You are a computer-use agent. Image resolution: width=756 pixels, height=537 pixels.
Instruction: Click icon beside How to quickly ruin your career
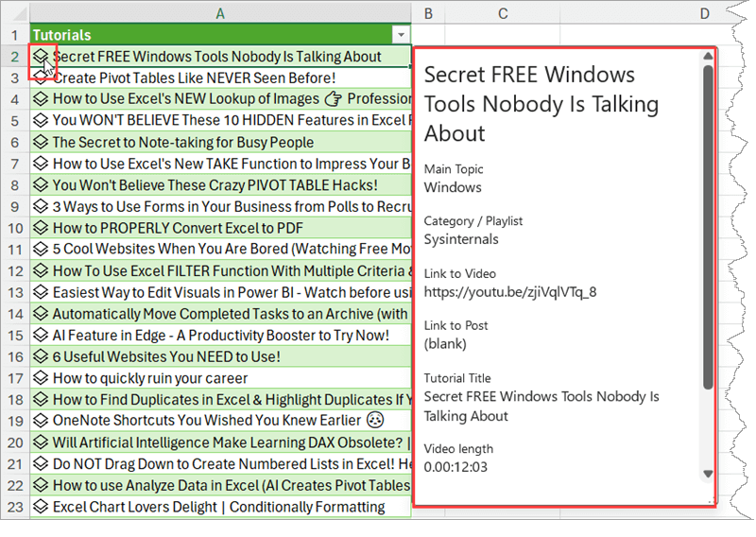[41, 378]
